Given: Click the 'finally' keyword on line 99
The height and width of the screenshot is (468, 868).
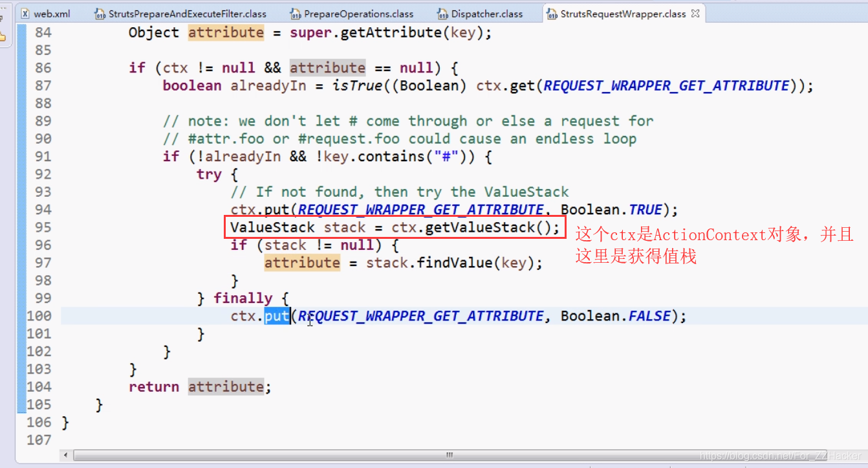Looking at the screenshot, I should [243, 298].
